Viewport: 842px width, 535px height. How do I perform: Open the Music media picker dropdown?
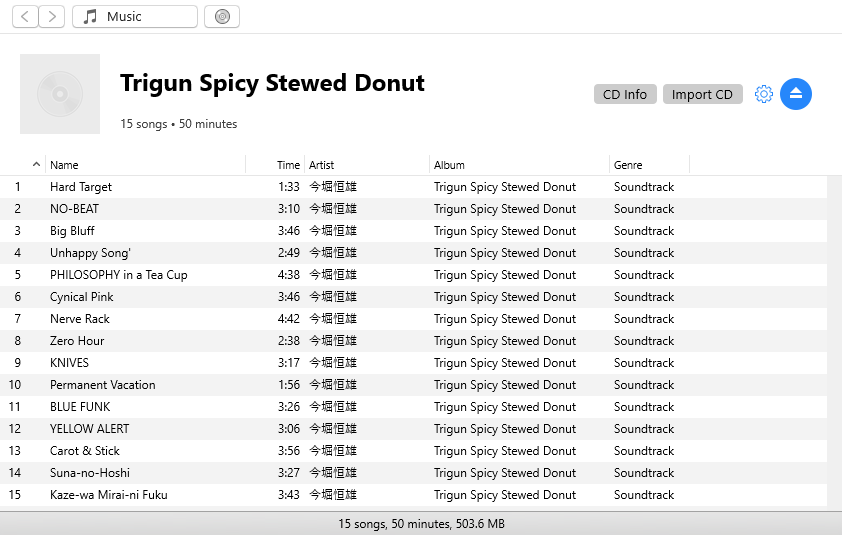click(x=135, y=16)
